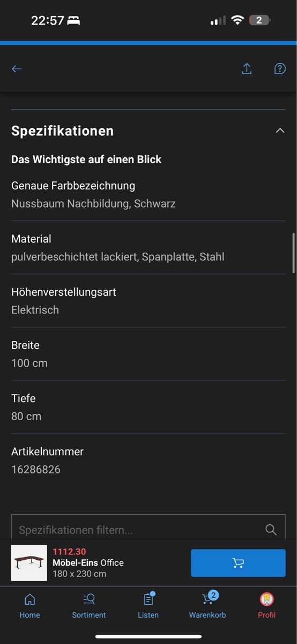
Task: Tap the Wi-Fi icon in status bar
Action: tap(237, 20)
